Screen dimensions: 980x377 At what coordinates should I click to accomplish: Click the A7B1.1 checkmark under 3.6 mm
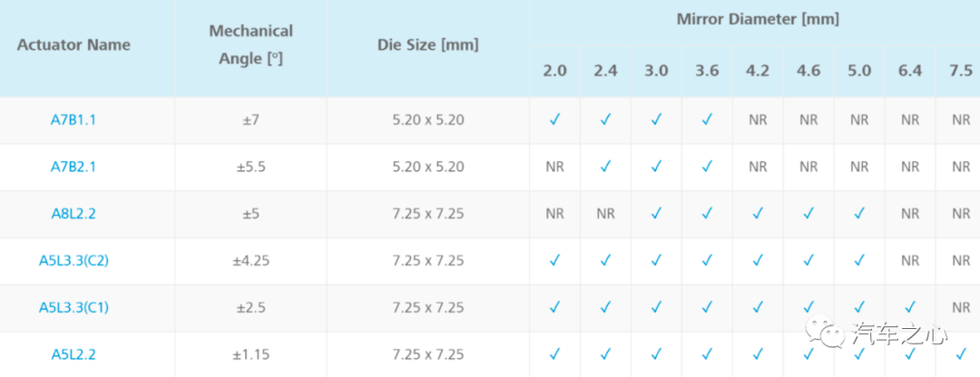coord(707,120)
